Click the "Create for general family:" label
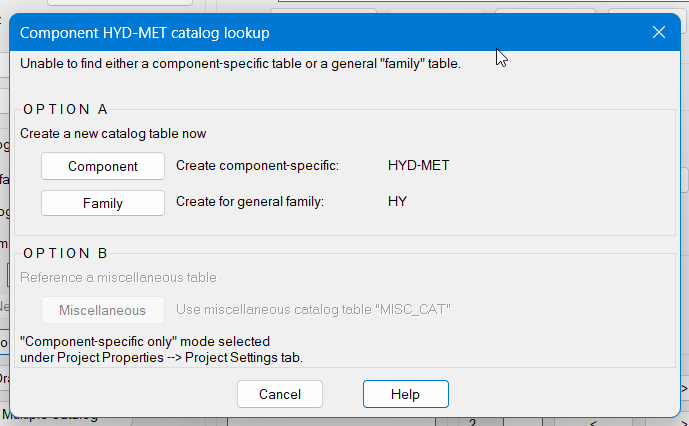Viewport: 689px width, 426px height. pos(250,202)
